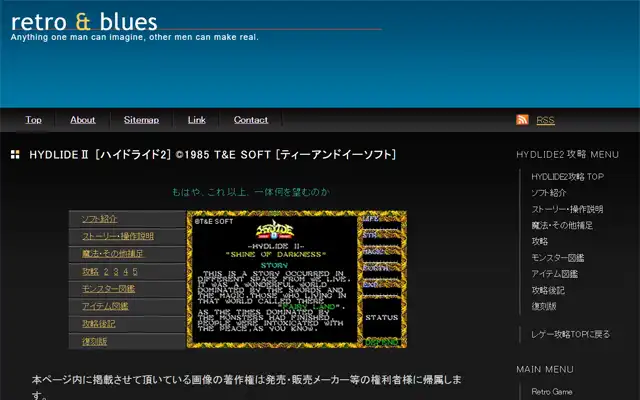Open 攻略 page 2 link
Image resolution: width=640 pixels, height=400 pixels.
click(x=106, y=271)
